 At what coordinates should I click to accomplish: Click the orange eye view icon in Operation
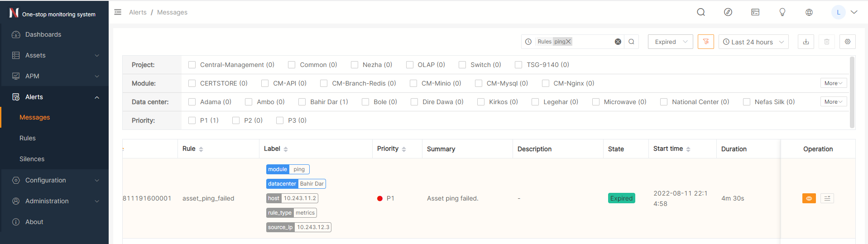click(809, 198)
